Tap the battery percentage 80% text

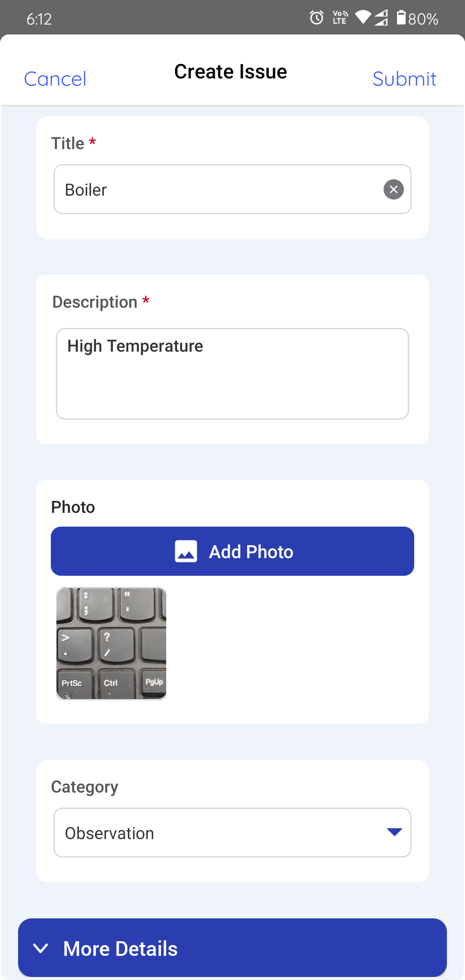423,19
